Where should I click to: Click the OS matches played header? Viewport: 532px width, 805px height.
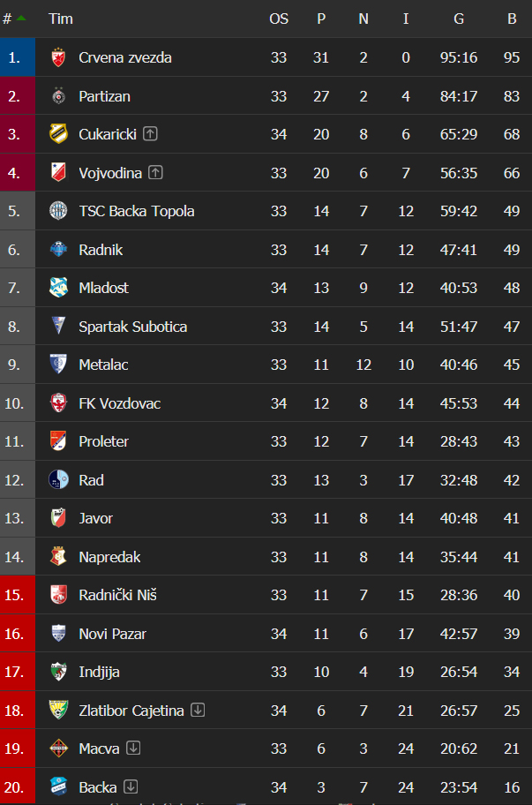[279, 19]
